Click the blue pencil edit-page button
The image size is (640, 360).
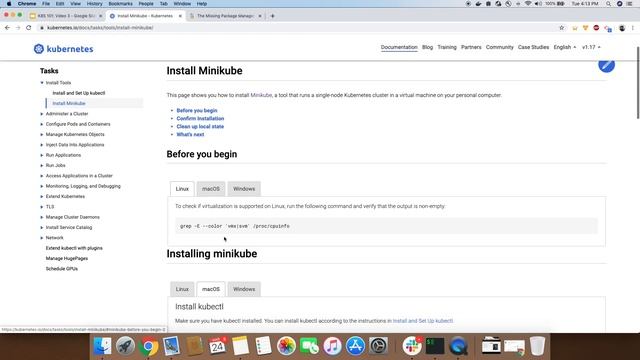pyautogui.click(x=607, y=65)
